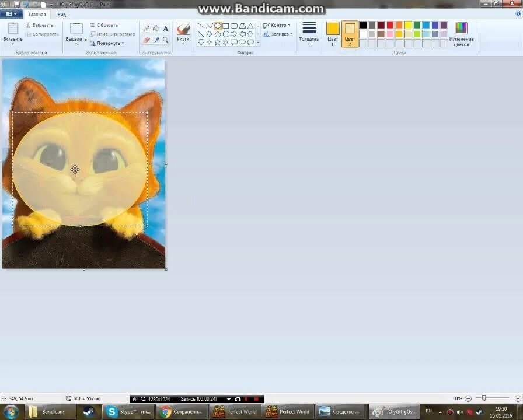Open Skype from the taskbar
Viewport: 523px width, 420px height.
127,412
